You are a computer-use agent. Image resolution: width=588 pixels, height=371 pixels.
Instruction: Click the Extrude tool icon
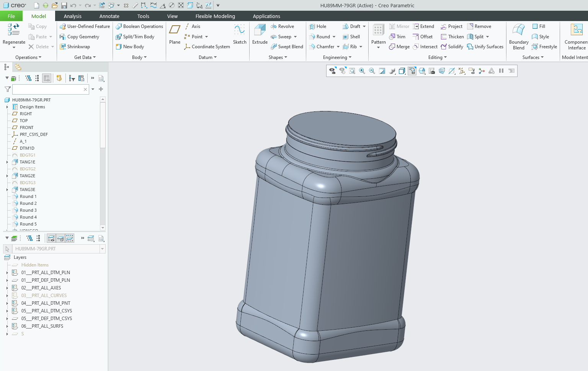(x=260, y=30)
